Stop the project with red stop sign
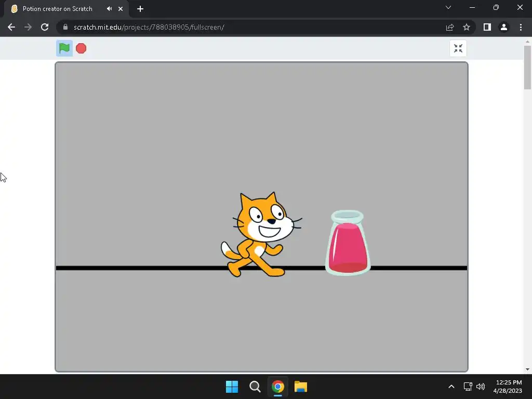 (x=81, y=48)
